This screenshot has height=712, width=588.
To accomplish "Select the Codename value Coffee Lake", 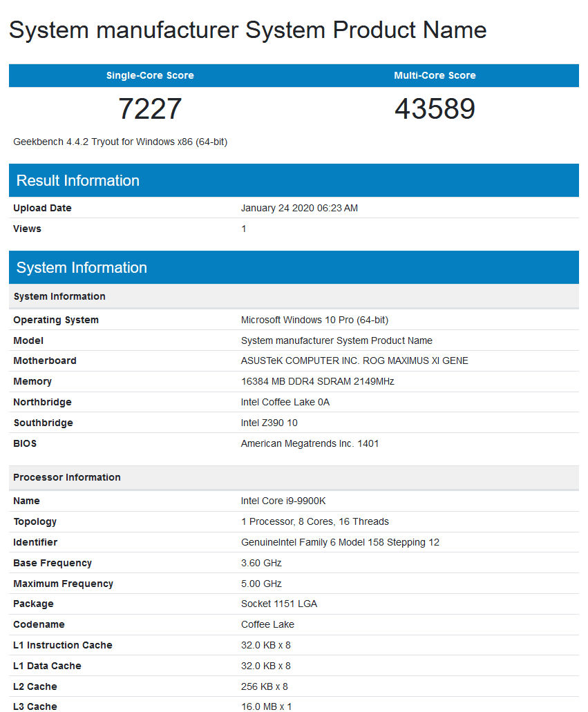I will tap(267, 624).
